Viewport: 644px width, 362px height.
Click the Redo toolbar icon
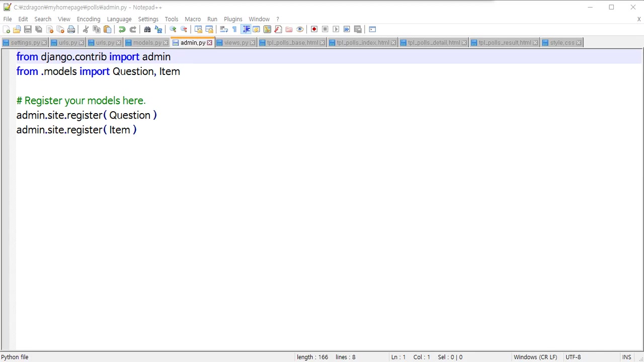[133, 29]
